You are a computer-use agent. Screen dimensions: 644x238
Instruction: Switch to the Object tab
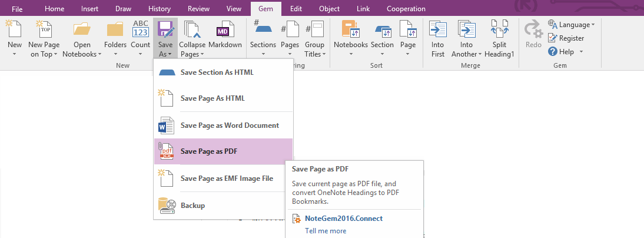point(330,9)
